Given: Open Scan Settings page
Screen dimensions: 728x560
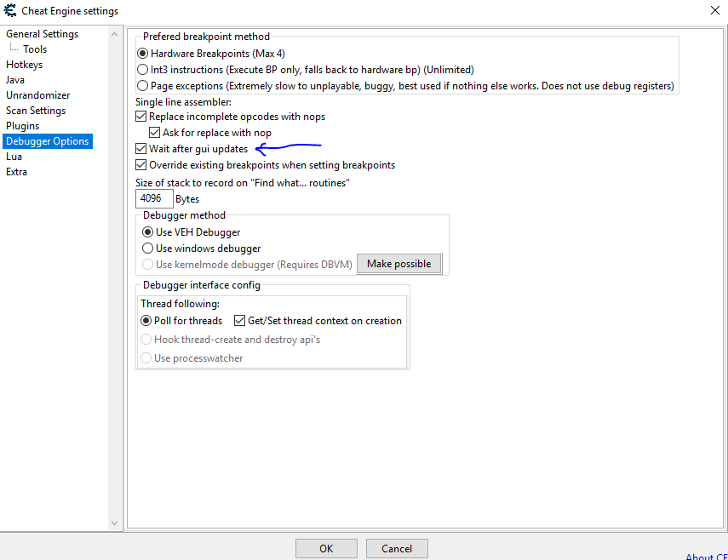Looking at the screenshot, I should [36, 111].
